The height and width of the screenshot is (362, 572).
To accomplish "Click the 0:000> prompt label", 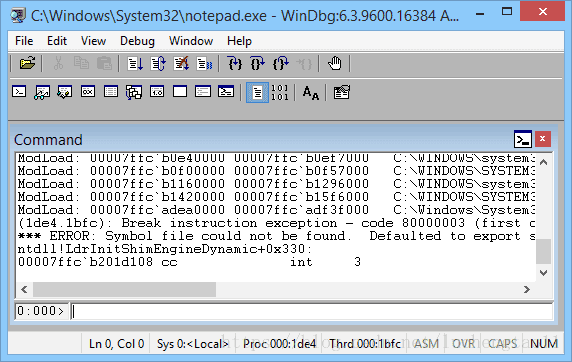I will click(41, 311).
